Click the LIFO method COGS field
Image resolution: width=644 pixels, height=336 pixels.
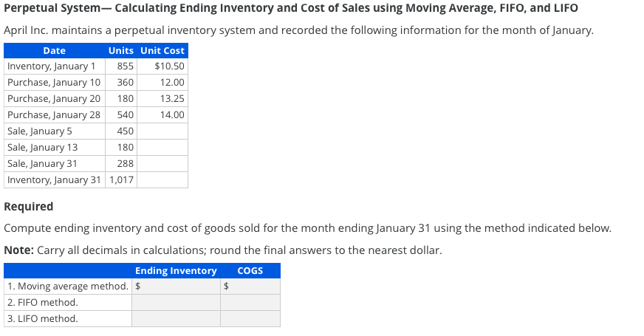point(250,319)
